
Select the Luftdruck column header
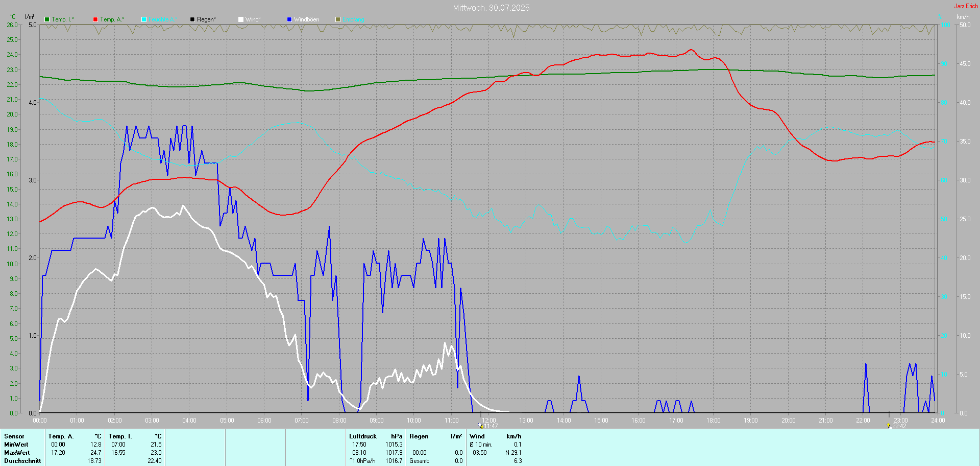[362, 436]
